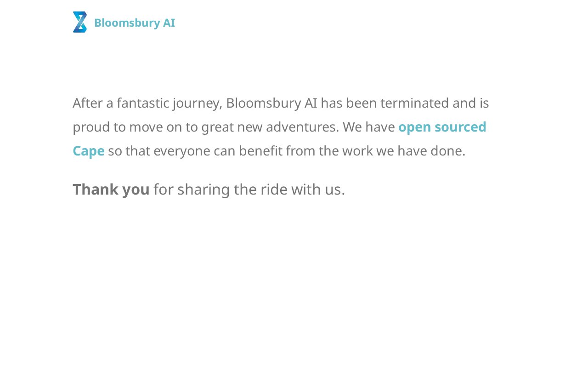The height and width of the screenshot is (368, 588).
Task: Follow the 'open sourced' hyperlink
Action: [x=442, y=127]
